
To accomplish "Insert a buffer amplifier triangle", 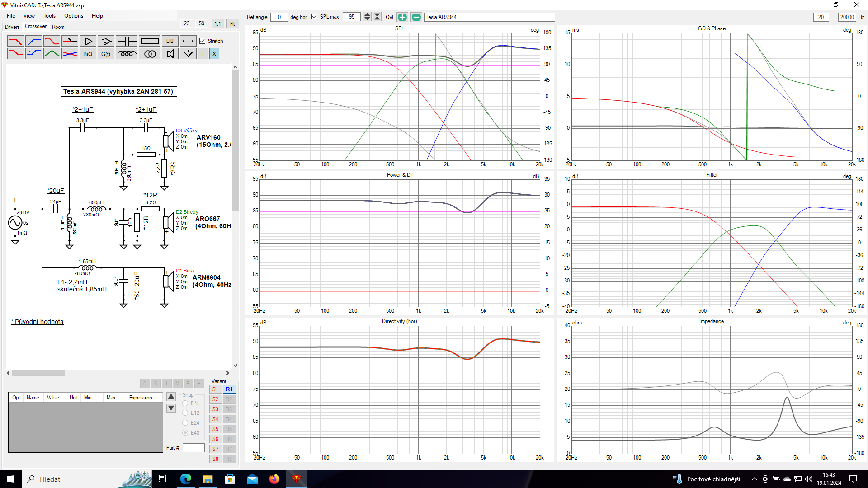I will point(88,41).
